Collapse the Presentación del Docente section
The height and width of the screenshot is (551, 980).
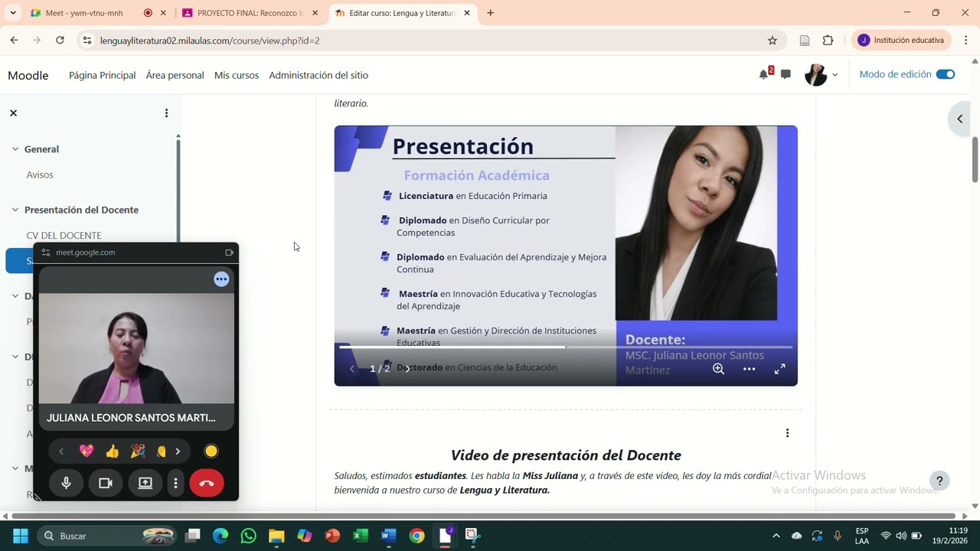click(15, 210)
